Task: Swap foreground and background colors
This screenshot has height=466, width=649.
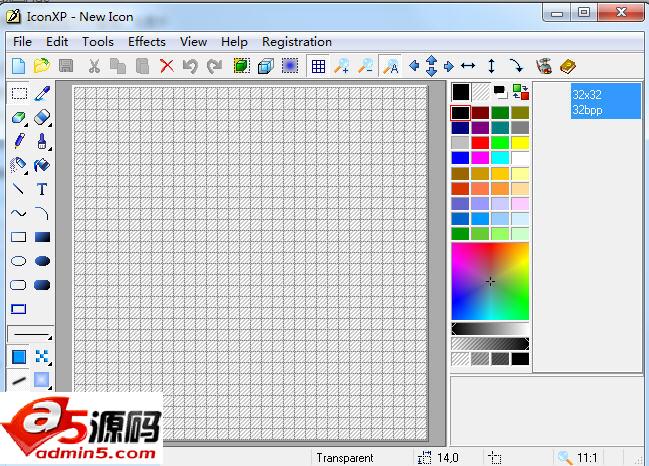Action: coord(520,92)
